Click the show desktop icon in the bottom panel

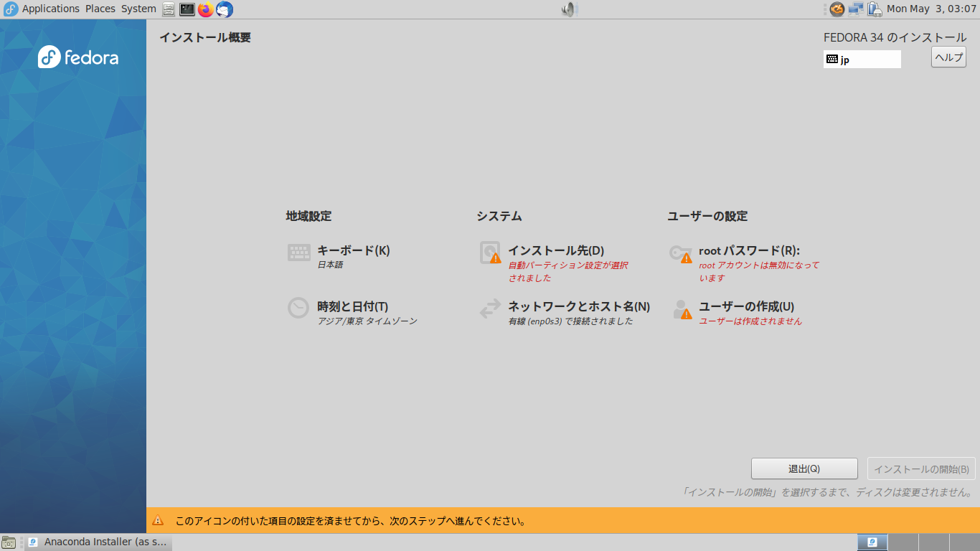click(x=9, y=542)
